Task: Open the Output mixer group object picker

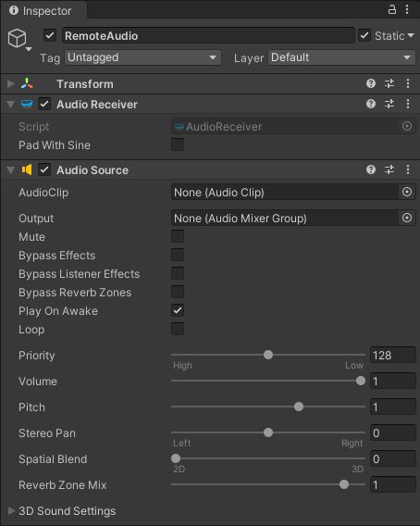Action: point(407,218)
